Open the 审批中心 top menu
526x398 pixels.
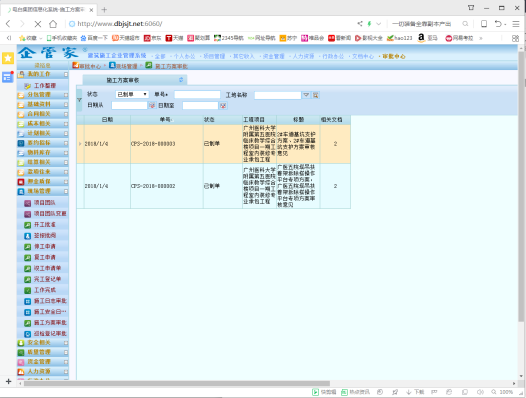393,56
